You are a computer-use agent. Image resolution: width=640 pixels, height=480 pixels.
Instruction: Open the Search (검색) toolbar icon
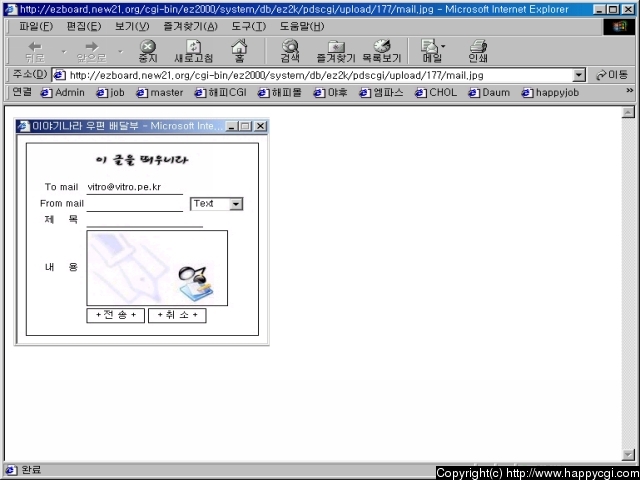coord(290,51)
